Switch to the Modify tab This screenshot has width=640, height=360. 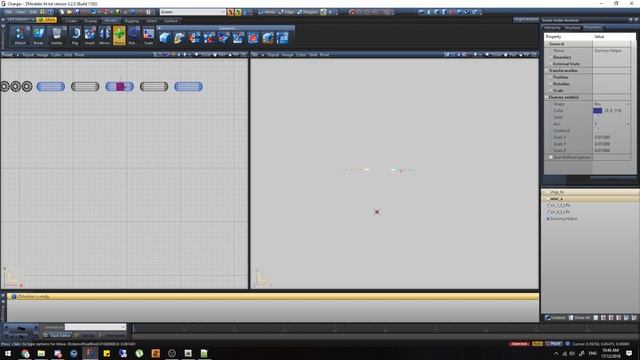point(111,20)
